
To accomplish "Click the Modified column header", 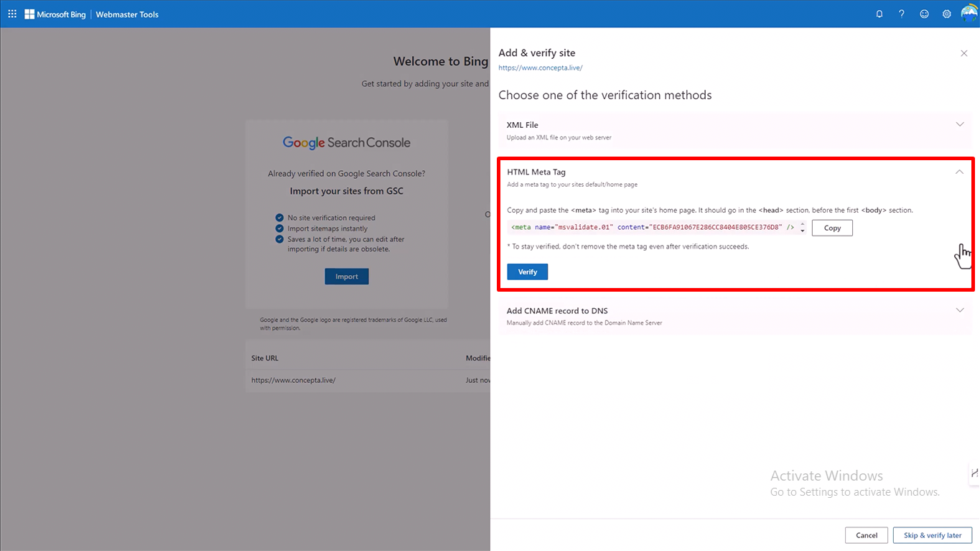I will pyautogui.click(x=478, y=358).
